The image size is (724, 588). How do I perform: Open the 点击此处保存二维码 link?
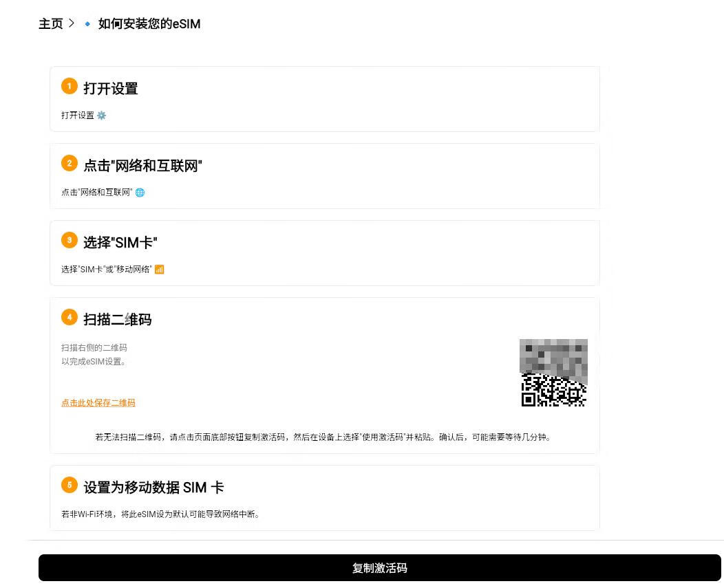98,403
